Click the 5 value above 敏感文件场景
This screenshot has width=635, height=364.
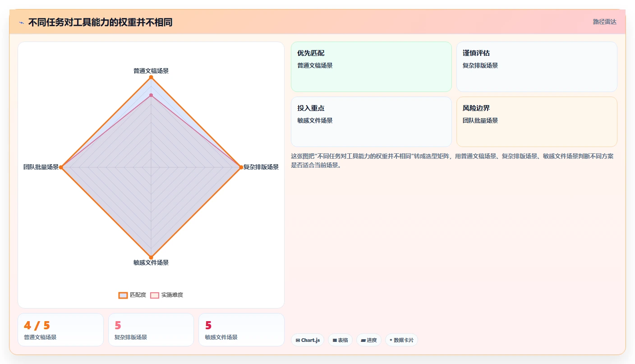(x=208, y=325)
